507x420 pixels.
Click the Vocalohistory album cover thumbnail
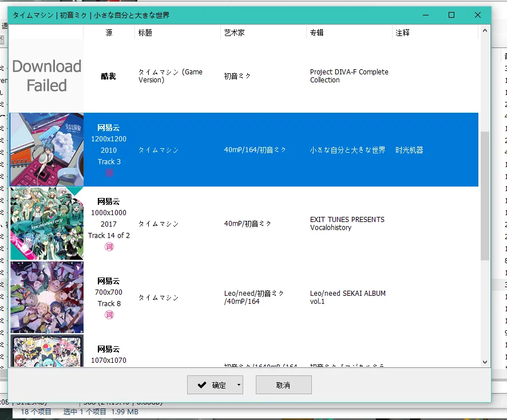click(46, 223)
